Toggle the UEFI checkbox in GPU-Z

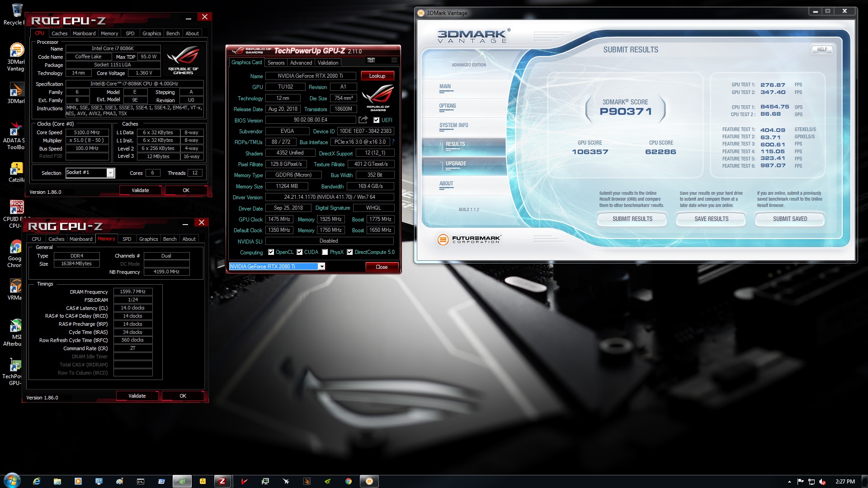click(x=376, y=120)
